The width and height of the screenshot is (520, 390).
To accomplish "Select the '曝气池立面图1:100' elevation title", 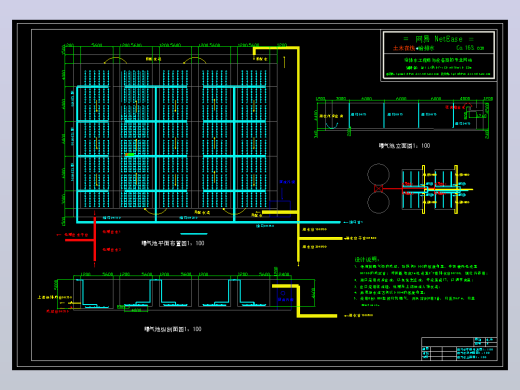I will coord(404,146).
